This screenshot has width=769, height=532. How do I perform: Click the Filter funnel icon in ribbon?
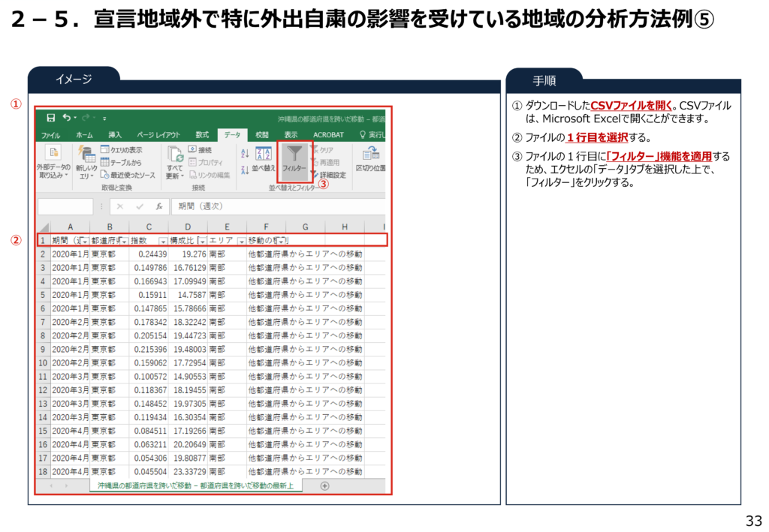pos(294,154)
